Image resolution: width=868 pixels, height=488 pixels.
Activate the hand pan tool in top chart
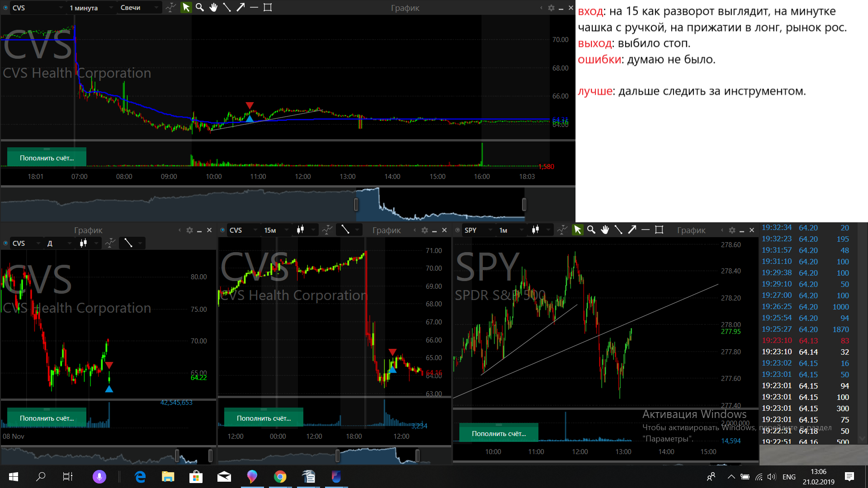click(x=213, y=7)
